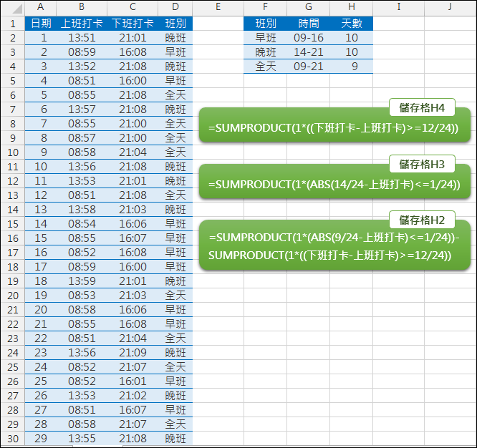Select shift cell 全天 in row 6

click(x=175, y=95)
